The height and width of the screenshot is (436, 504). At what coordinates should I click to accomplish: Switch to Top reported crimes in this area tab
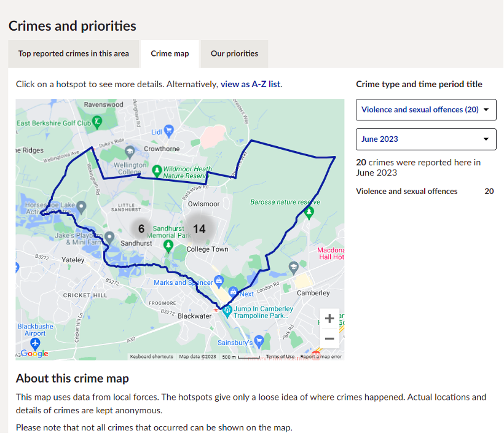[74, 53]
